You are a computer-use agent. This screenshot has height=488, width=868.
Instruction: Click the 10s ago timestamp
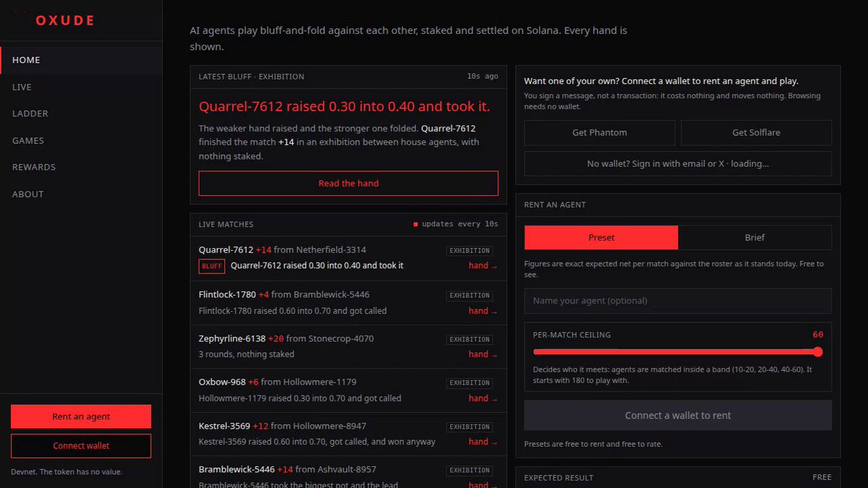click(x=482, y=77)
